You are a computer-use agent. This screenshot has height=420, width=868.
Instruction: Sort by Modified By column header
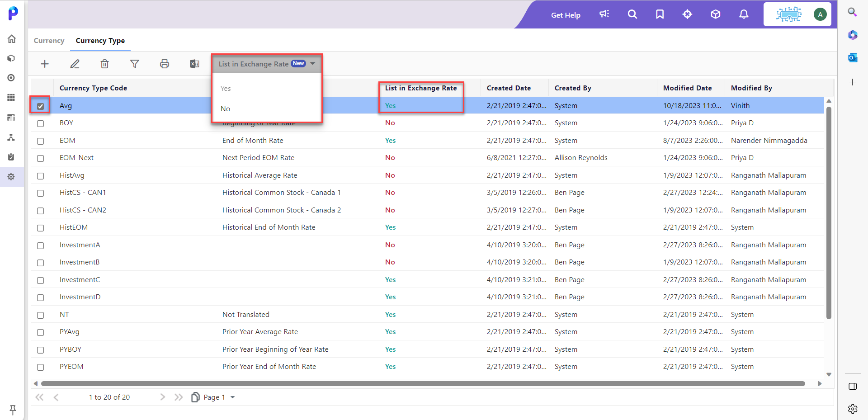[751, 88]
